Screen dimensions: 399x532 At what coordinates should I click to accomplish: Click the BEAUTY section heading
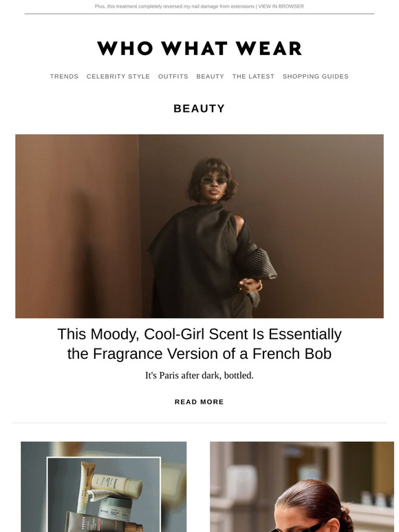[x=199, y=108]
